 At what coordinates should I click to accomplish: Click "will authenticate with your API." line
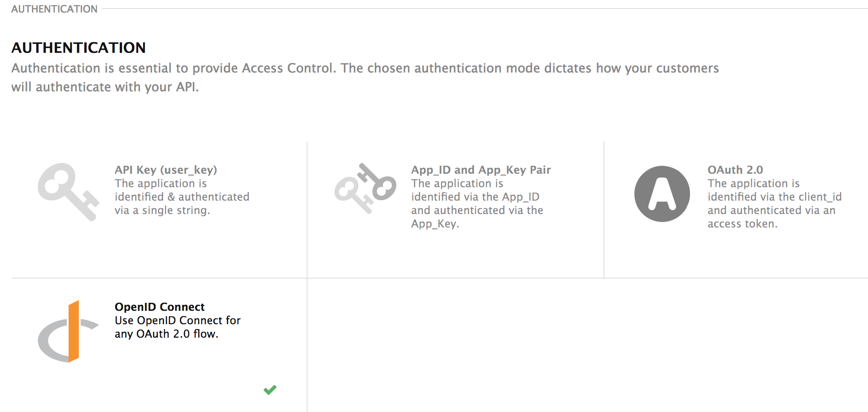point(105,87)
